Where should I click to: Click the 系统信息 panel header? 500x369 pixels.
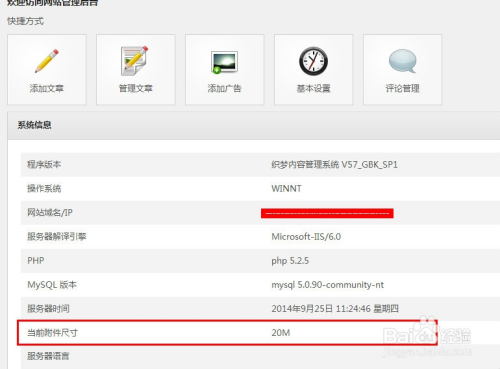pyautogui.click(x=254, y=125)
